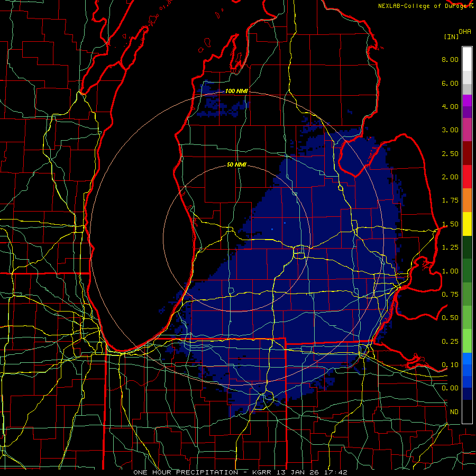476x476 pixels.
Task: Click the 0.25 legend value
Action: [x=450, y=342]
